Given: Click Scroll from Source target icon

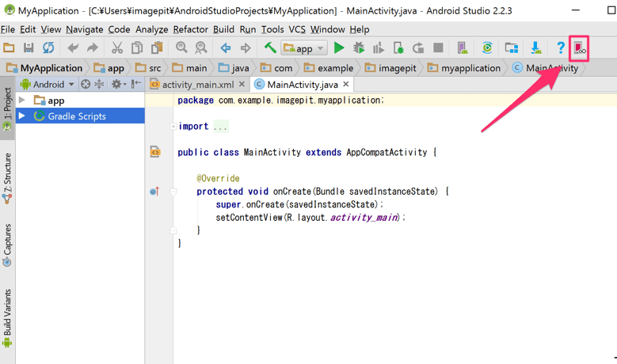Looking at the screenshot, I should pyautogui.click(x=86, y=84).
